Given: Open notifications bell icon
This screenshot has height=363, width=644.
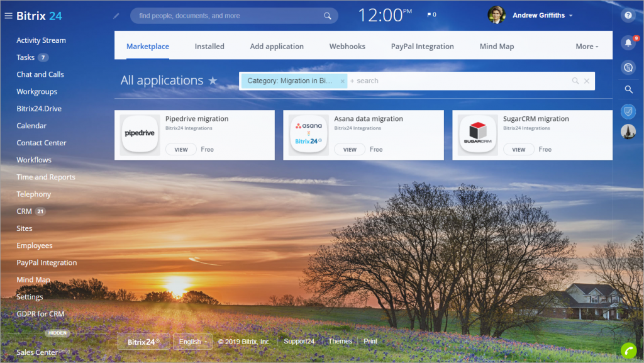Looking at the screenshot, I should pos(628,42).
